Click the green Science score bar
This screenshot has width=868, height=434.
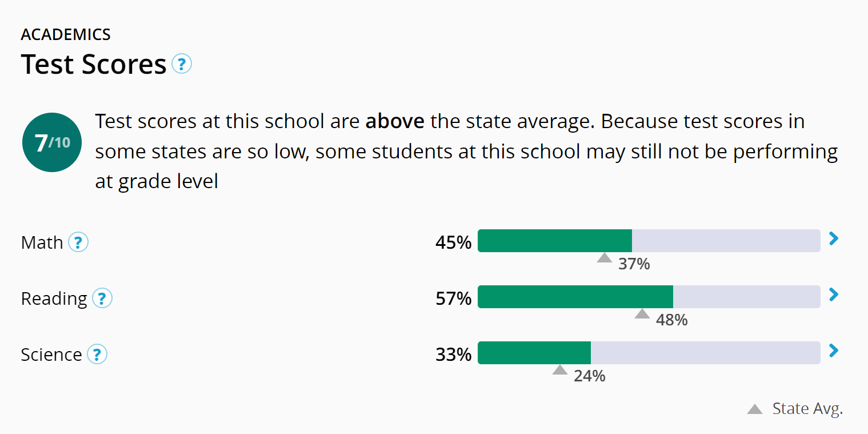[x=534, y=353]
